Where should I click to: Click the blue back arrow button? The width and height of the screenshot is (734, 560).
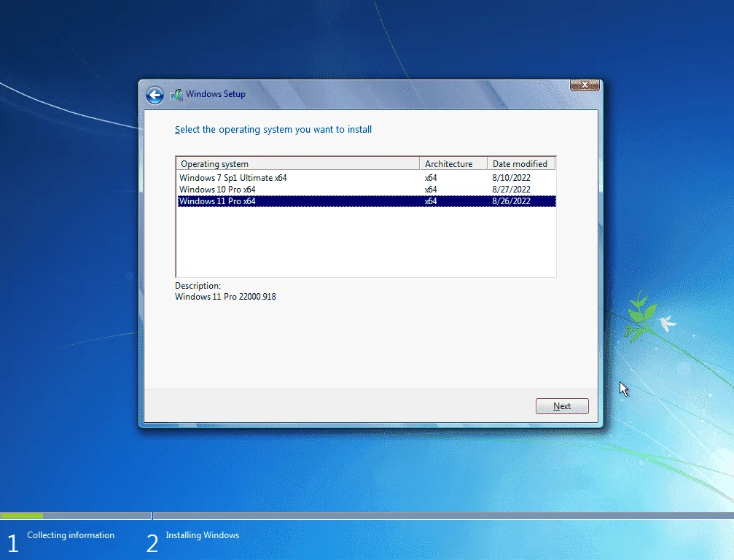point(155,95)
